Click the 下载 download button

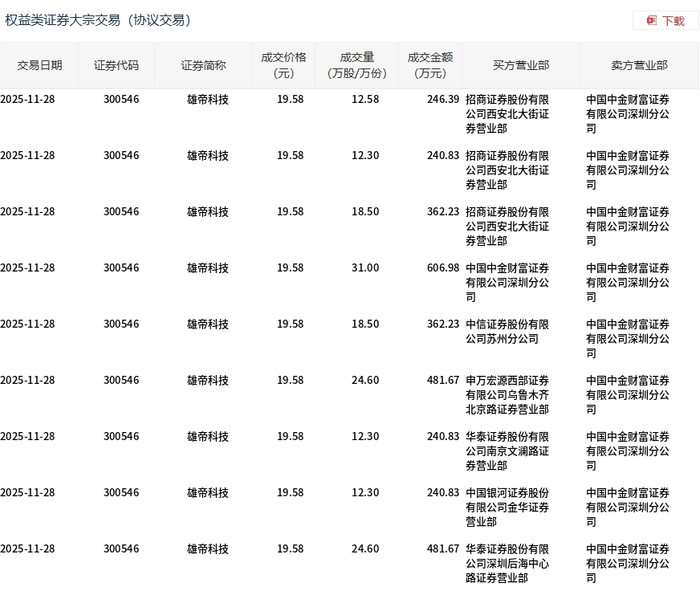pos(666,21)
